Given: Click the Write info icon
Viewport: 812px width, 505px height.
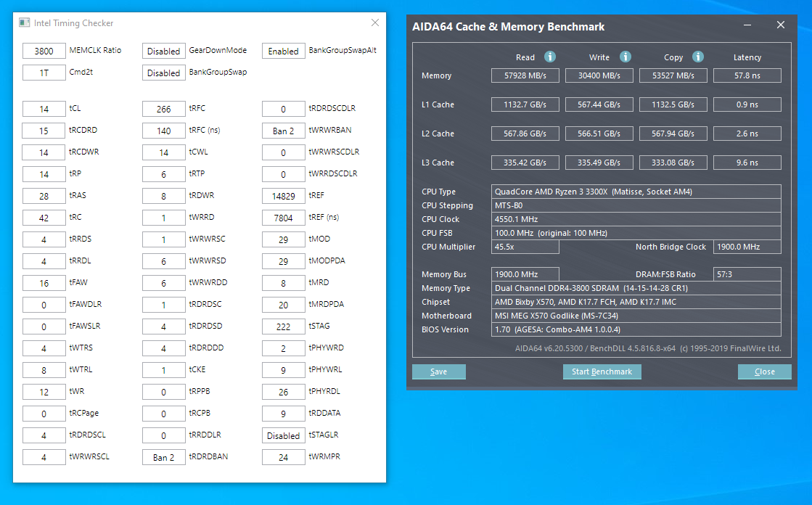Looking at the screenshot, I should click(626, 57).
